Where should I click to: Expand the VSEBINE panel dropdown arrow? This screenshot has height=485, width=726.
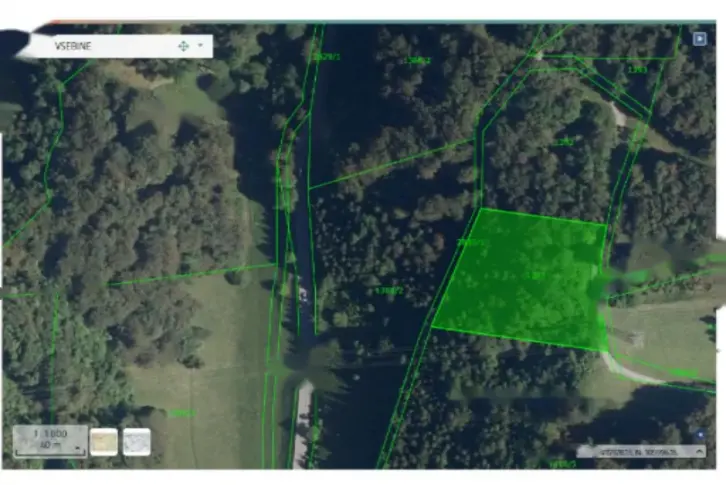[200, 45]
